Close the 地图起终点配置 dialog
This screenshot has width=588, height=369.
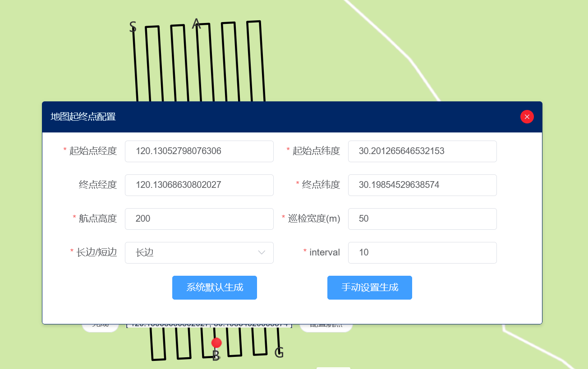click(x=527, y=117)
